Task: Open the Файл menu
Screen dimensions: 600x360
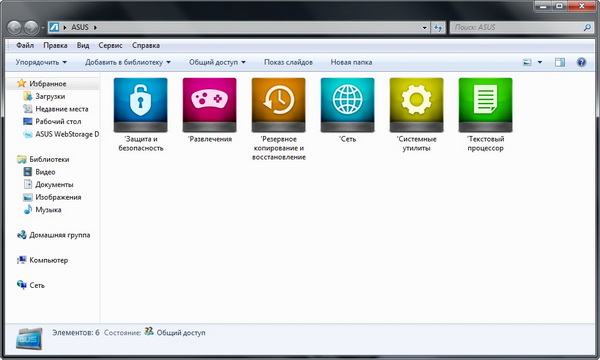Action: click(25, 45)
